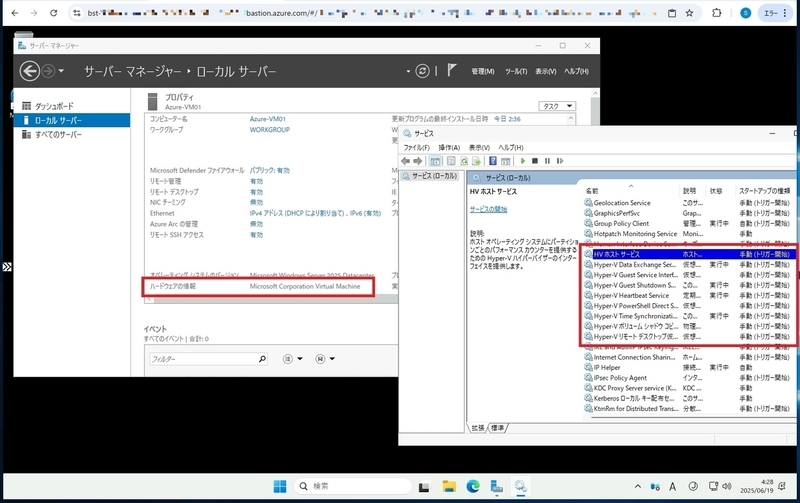Expand events filter criteria dropdown

coord(293,359)
